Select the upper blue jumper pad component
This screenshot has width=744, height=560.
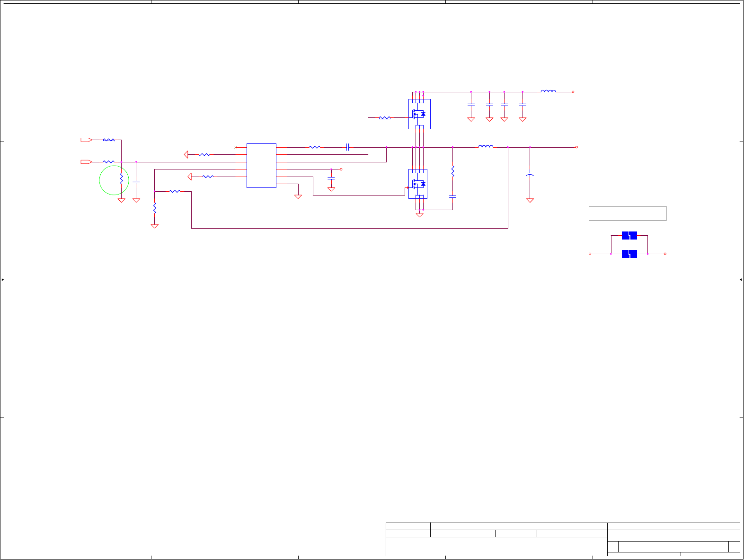[x=629, y=235]
